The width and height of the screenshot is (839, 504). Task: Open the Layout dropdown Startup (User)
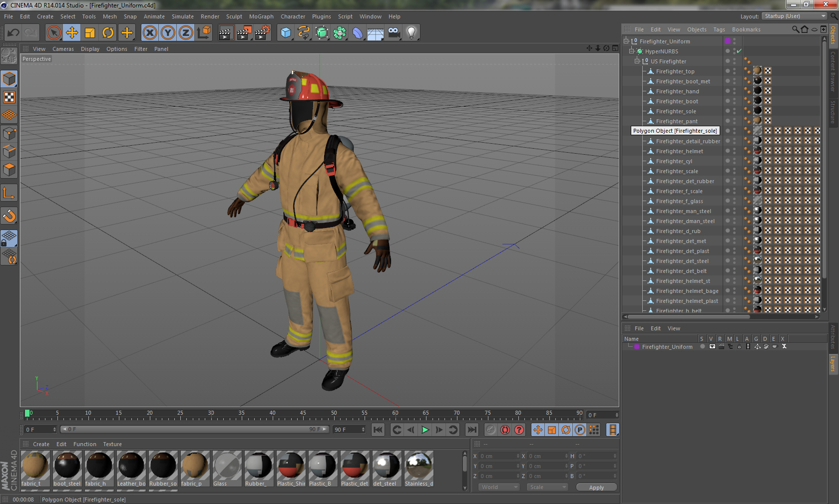click(795, 16)
